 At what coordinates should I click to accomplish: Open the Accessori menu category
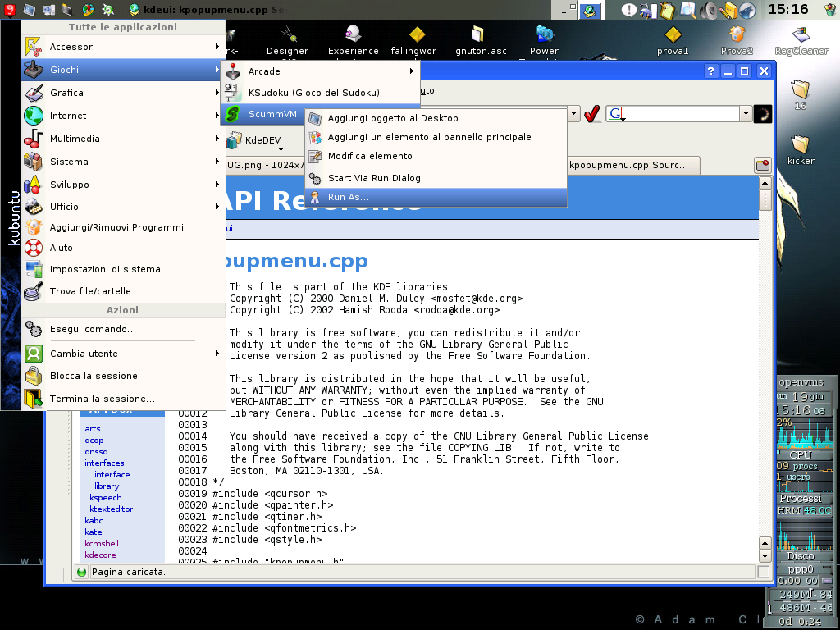click(123, 47)
